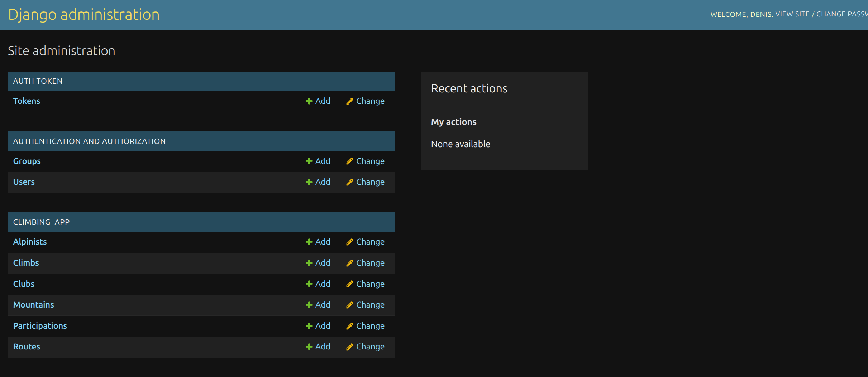The image size is (868, 377).
Task: Click the plus icon to add Tokens
Action: [x=309, y=101]
